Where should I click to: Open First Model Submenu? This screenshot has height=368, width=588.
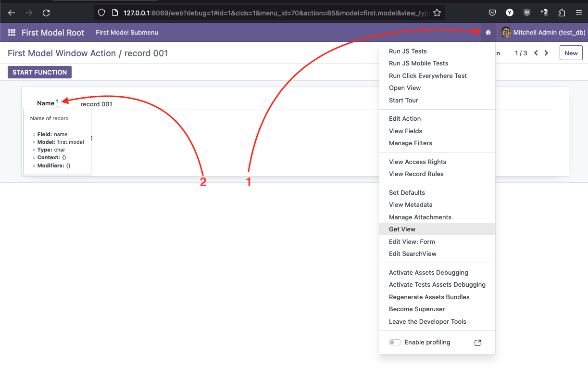(x=127, y=33)
